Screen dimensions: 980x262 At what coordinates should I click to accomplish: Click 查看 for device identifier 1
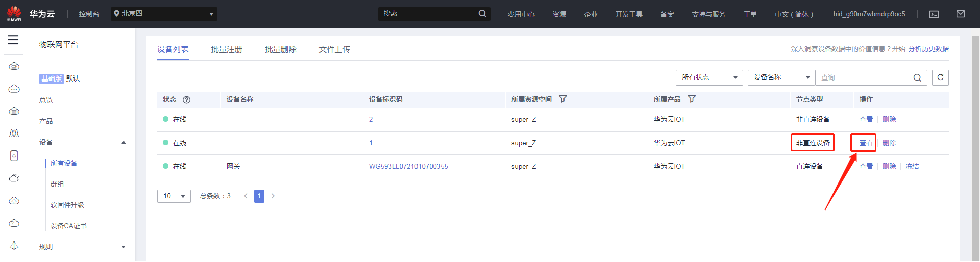[x=866, y=143]
